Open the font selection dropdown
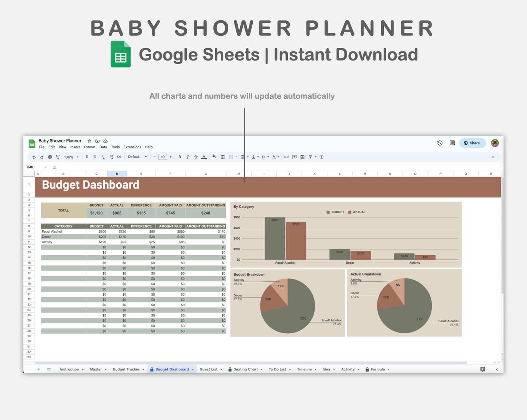Screen dimensions: 527x420 pos(137,157)
